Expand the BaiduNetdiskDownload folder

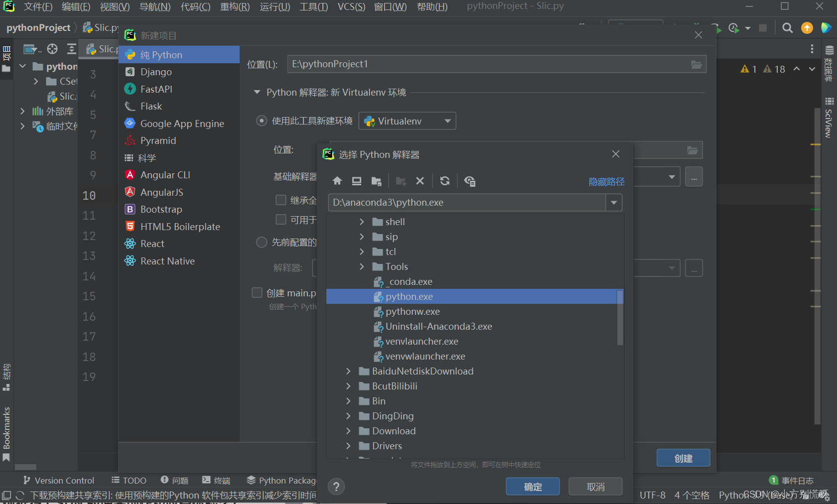[x=348, y=371]
